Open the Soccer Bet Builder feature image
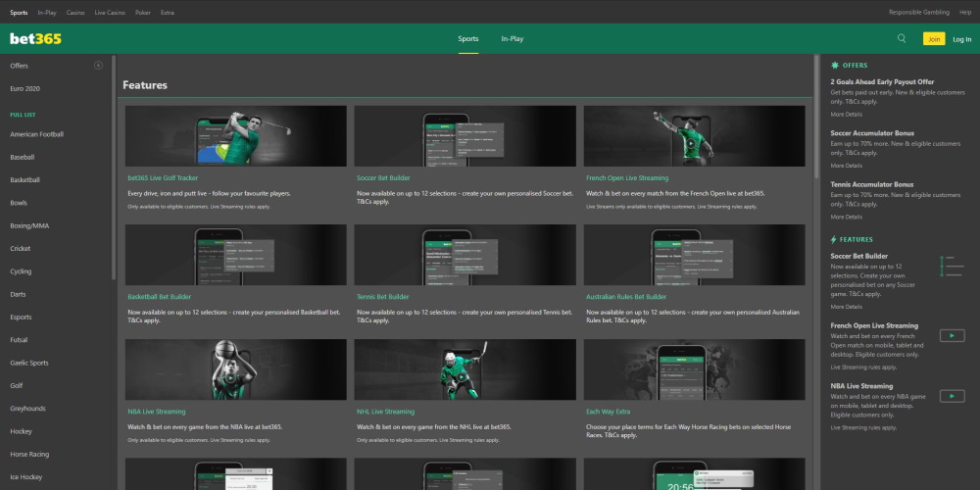This screenshot has height=490, width=980. point(465,135)
